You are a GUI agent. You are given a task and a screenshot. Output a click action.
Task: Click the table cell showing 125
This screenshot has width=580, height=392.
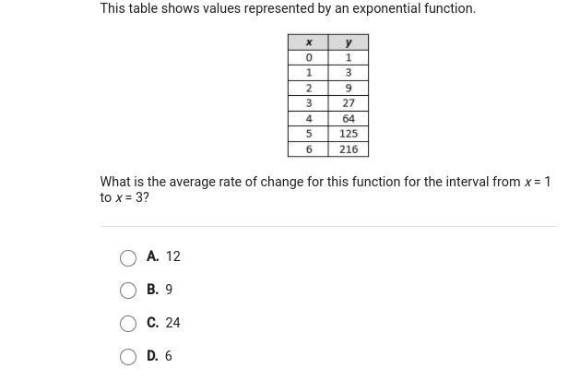(349, 134)
